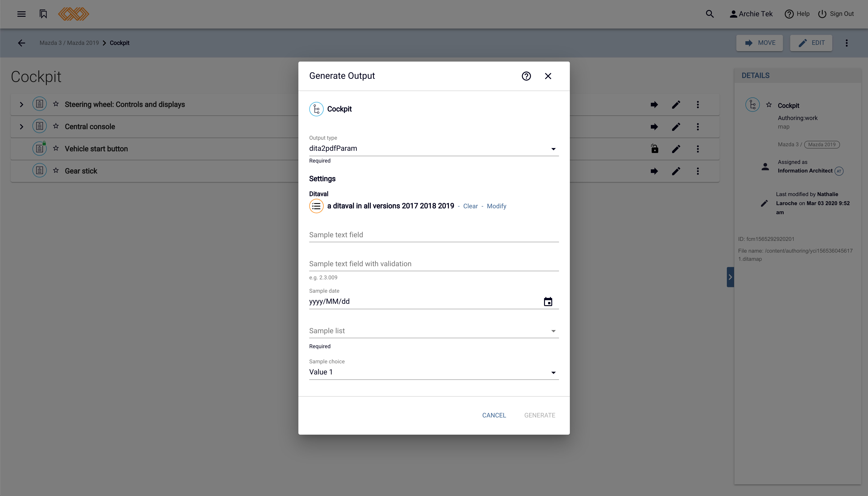
Task: Edit the Steering wheel topic with pencil
Action: [676, 105]
